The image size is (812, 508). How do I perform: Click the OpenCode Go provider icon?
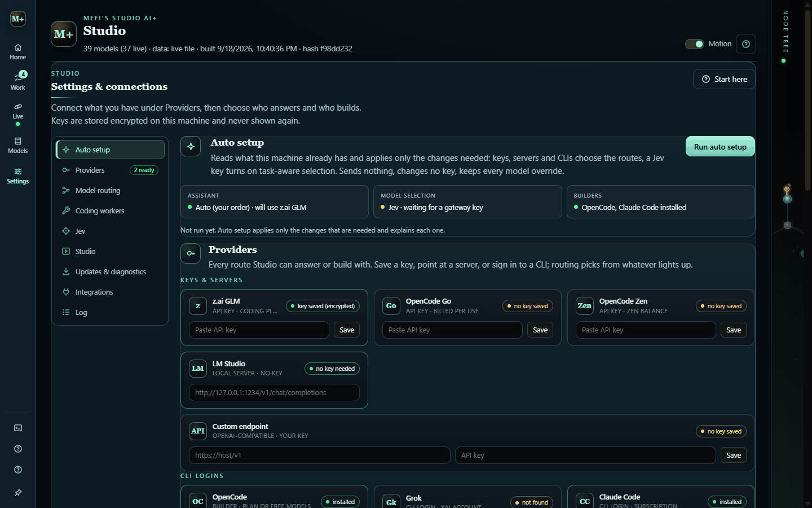click(x=391, y=306)
